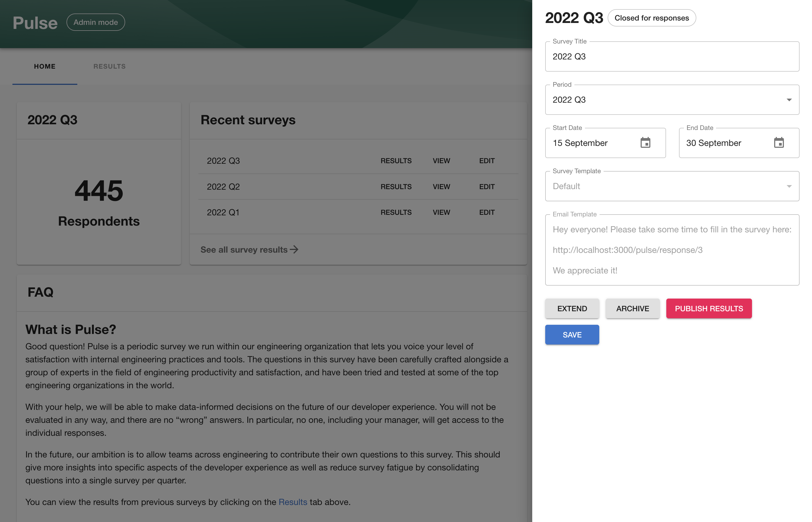Click the Recent surveys heading
The image size is (812, 522).
click(248, 120)
